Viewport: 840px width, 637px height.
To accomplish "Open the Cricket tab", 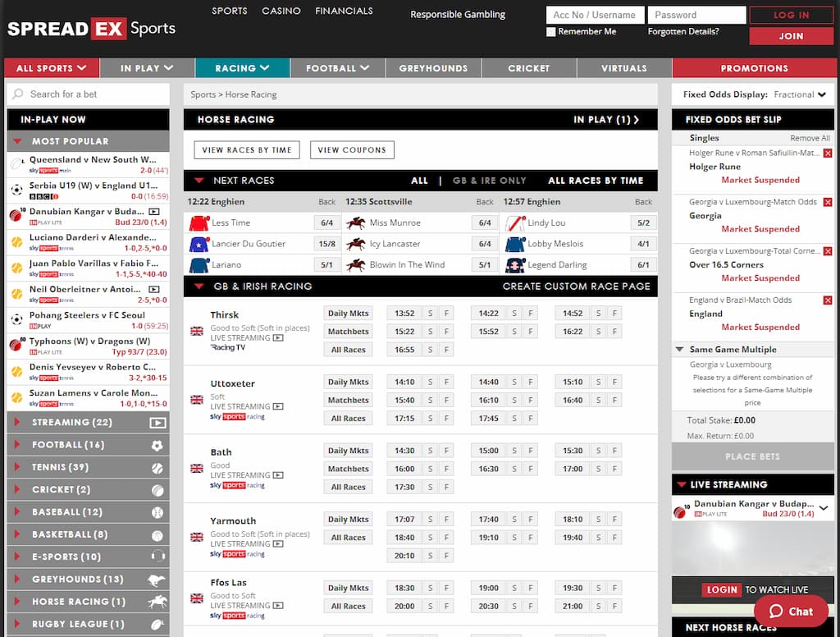I will coord(529,68).
